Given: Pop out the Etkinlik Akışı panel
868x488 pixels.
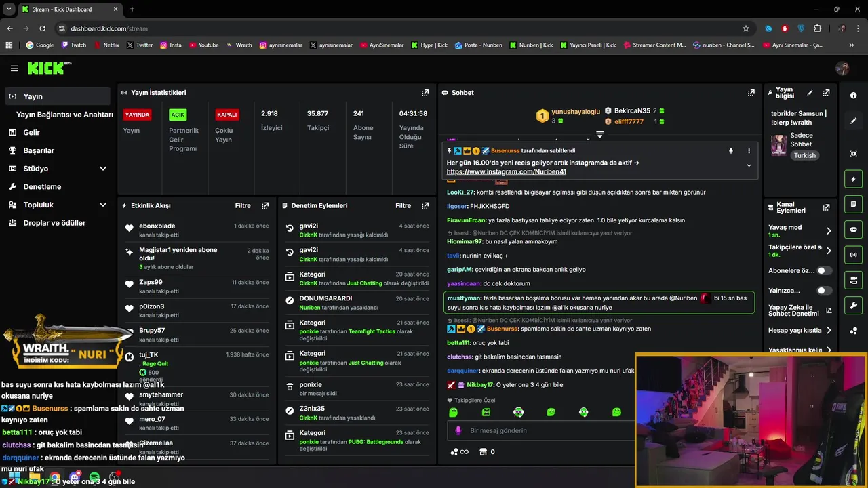Looking at the screenshot, I should click(x=265, y=205).
